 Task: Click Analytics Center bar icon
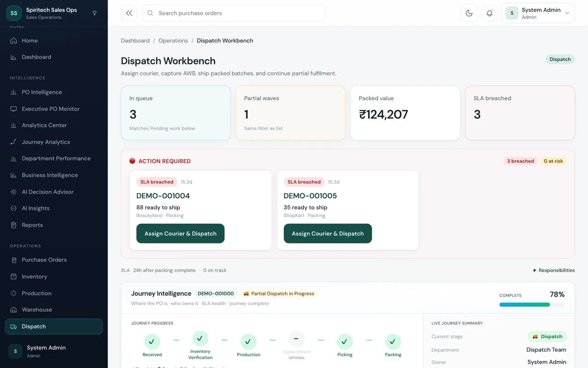pyautogui.click(x=13, y=125)
